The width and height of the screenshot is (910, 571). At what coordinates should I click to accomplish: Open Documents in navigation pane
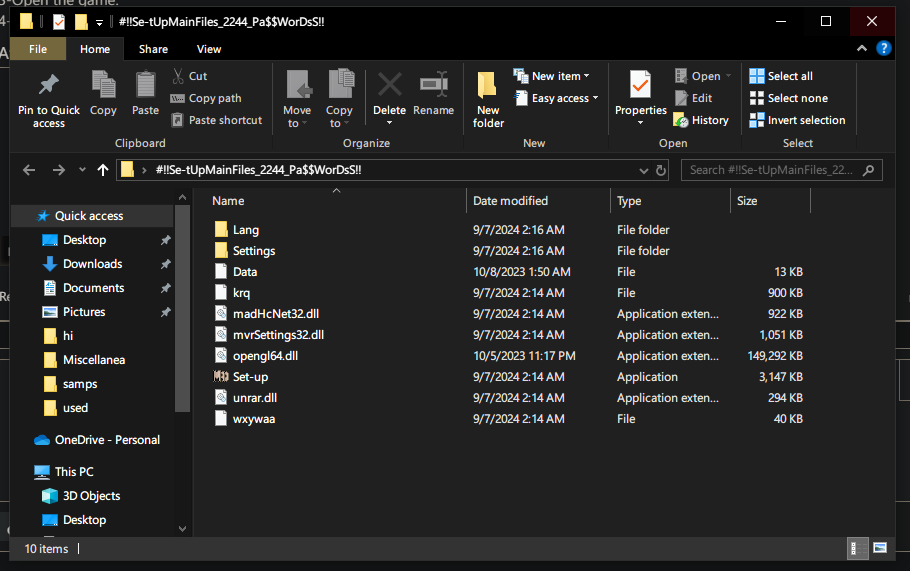(93, 288)
